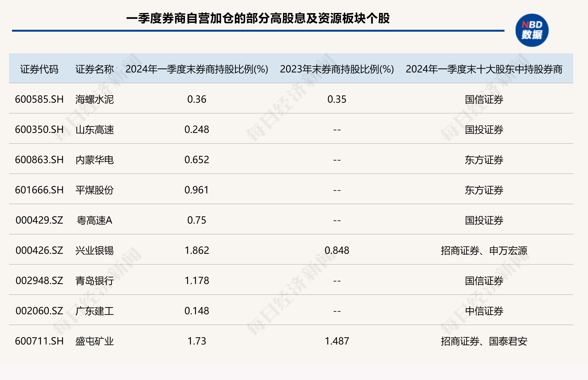Select the 证券代码 column header
Viewport: 588px width, 380px height.
coord(39,69)
